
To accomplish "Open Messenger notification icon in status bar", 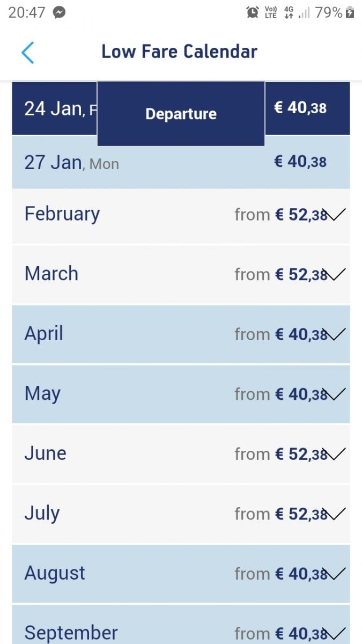I will coord(59,12).
